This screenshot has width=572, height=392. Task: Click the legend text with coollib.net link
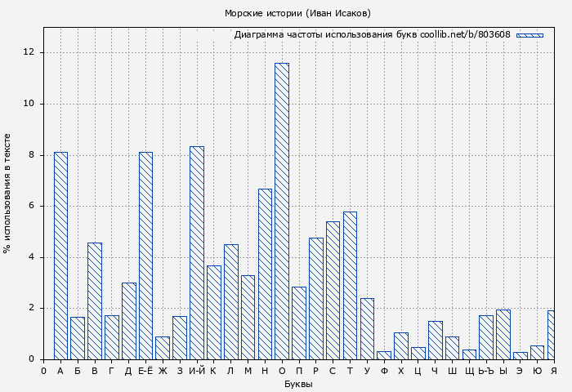tap(372, 35)
